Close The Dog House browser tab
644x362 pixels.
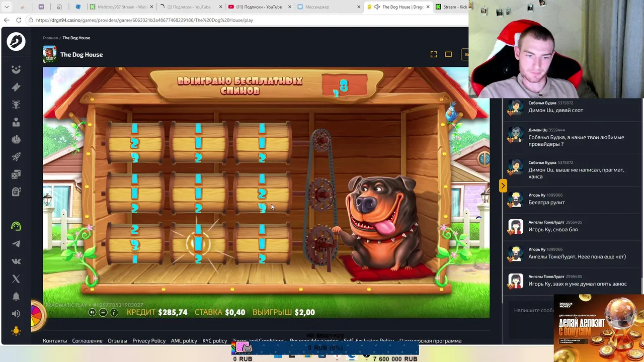click(428, 7)
